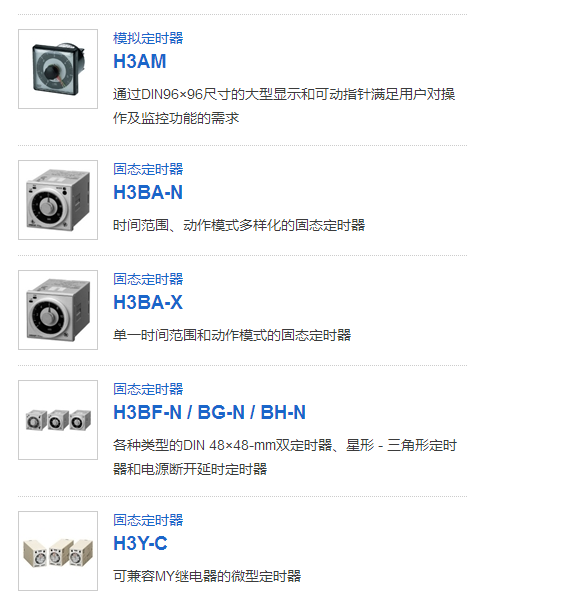575x601 pixels.
Task: Open the H3Y-C product title link
Action: pos(140,544)
